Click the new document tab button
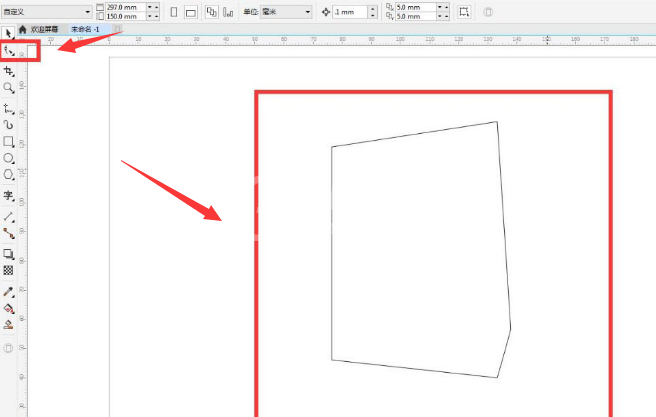The width and height of the screenshot is (656, 417). (118, 28)
